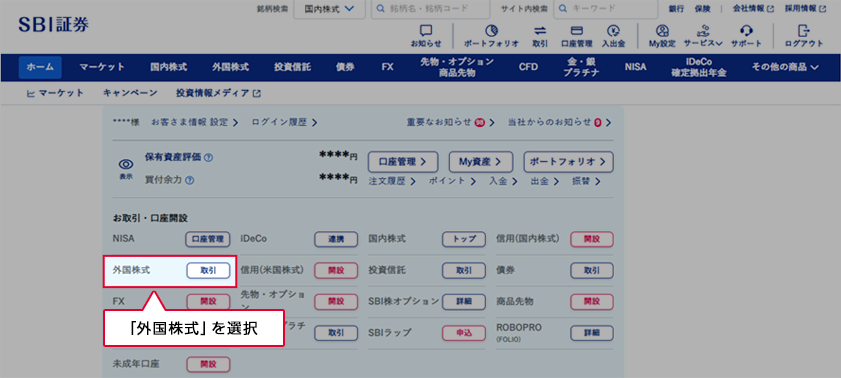Select the iDeCo 確定拠出年金 tab

click(x=699, y=67)
